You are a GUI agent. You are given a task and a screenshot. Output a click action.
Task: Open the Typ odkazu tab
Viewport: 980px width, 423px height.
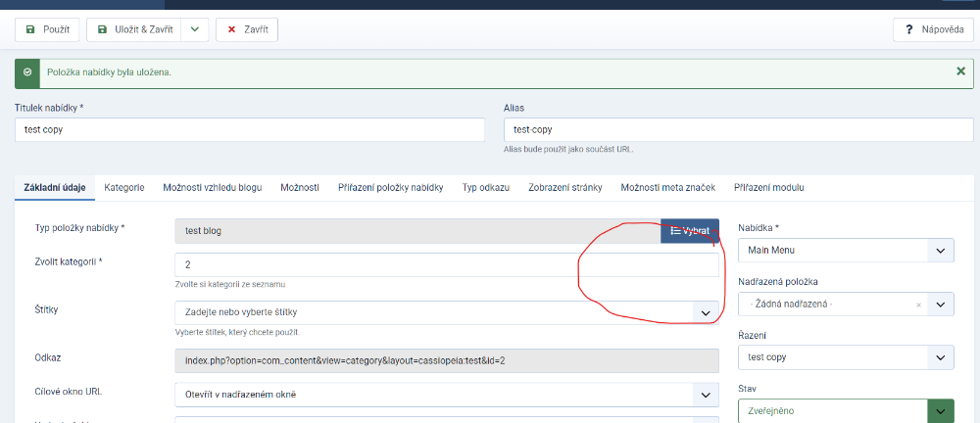pyautogui.click(x=485, y=187)
